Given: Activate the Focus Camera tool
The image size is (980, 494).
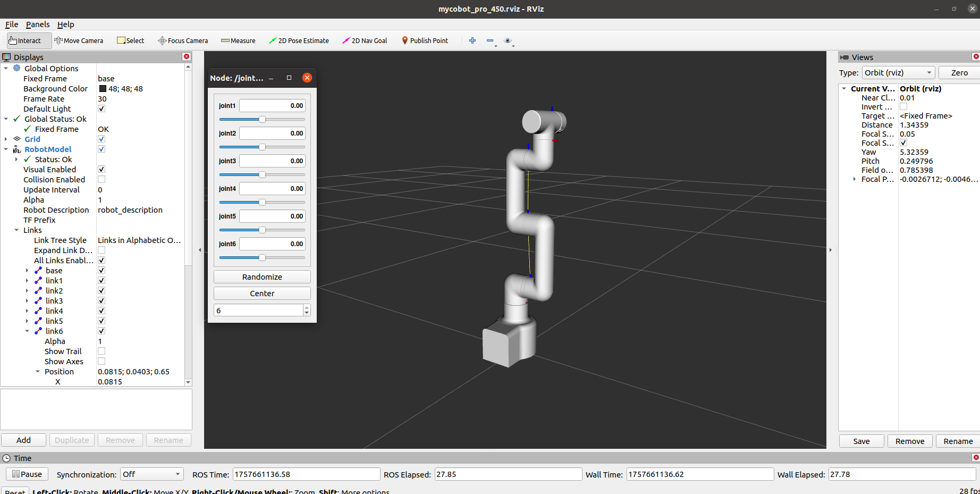Looking at the screenshot, I should pos(183,40).
